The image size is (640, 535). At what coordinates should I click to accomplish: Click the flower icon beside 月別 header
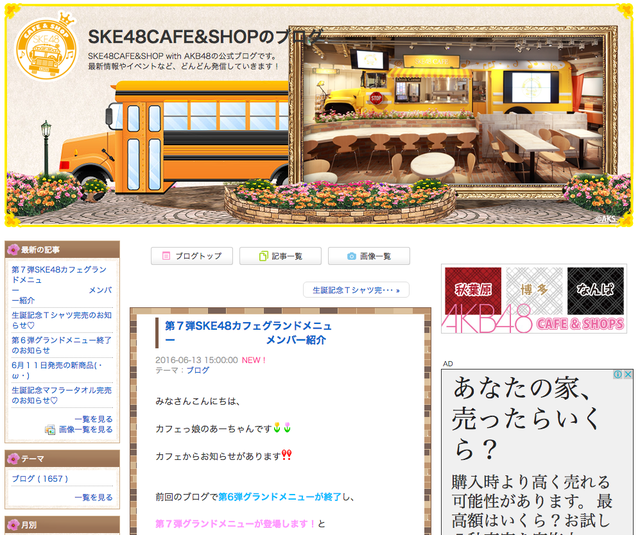pos(13,525)
